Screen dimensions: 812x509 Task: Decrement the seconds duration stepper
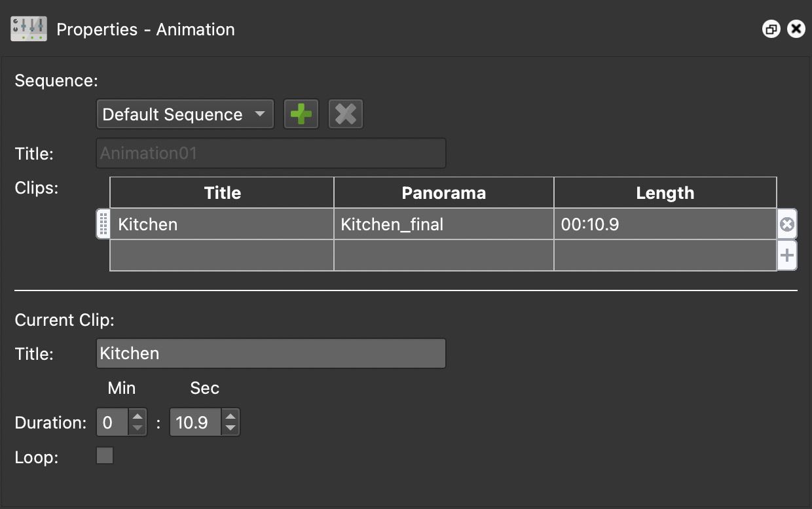click(x=230, y=427)
